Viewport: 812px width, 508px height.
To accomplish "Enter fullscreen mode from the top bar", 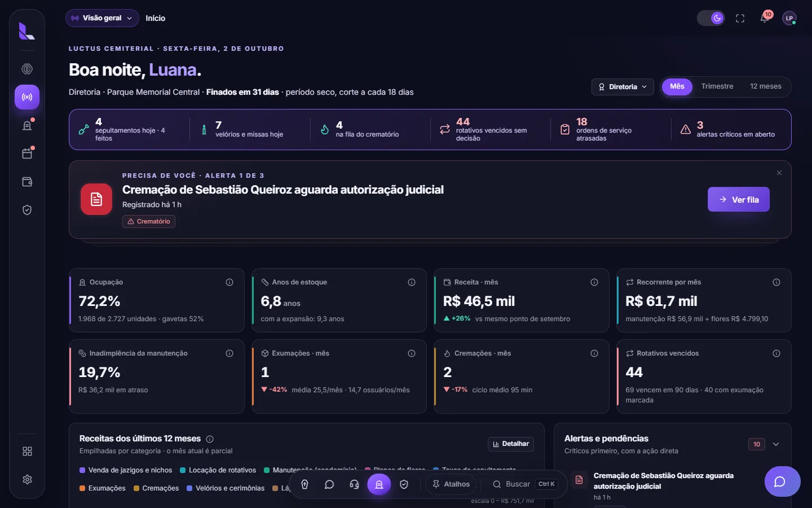I will click(x=740, y=19).
